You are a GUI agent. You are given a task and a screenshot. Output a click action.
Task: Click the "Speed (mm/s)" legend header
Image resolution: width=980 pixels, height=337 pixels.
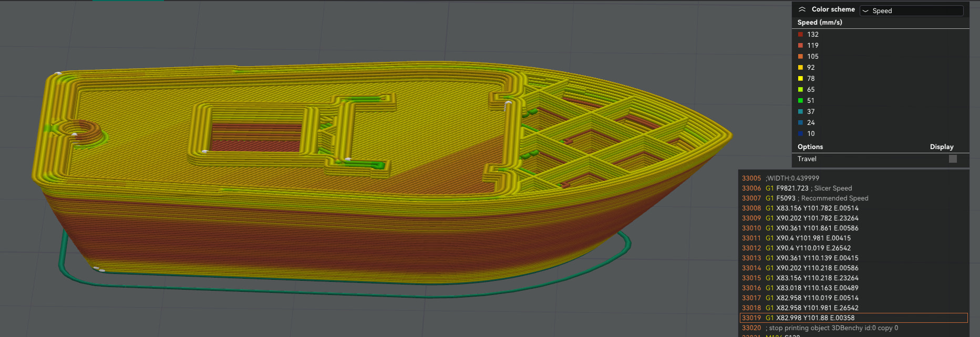(x=820, y=22)
